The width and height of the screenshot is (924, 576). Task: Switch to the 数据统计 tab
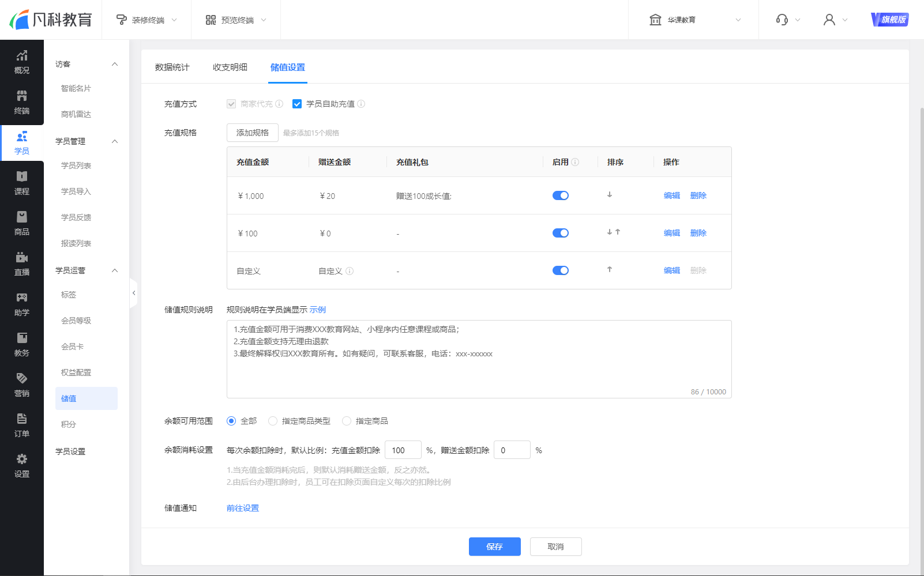[x=172, y=67]
